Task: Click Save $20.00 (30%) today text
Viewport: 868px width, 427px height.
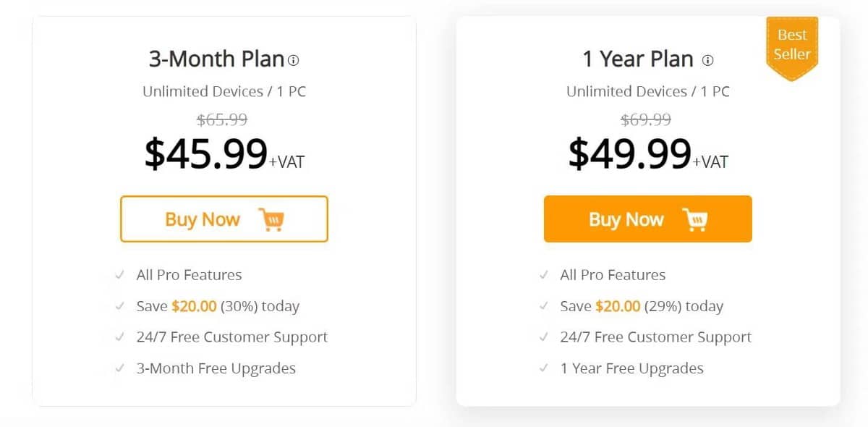Action: (x=218, y=306)
